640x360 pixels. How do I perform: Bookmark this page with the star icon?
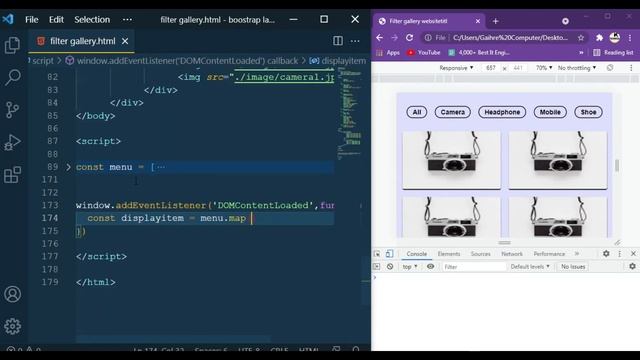tap(581, 38)
